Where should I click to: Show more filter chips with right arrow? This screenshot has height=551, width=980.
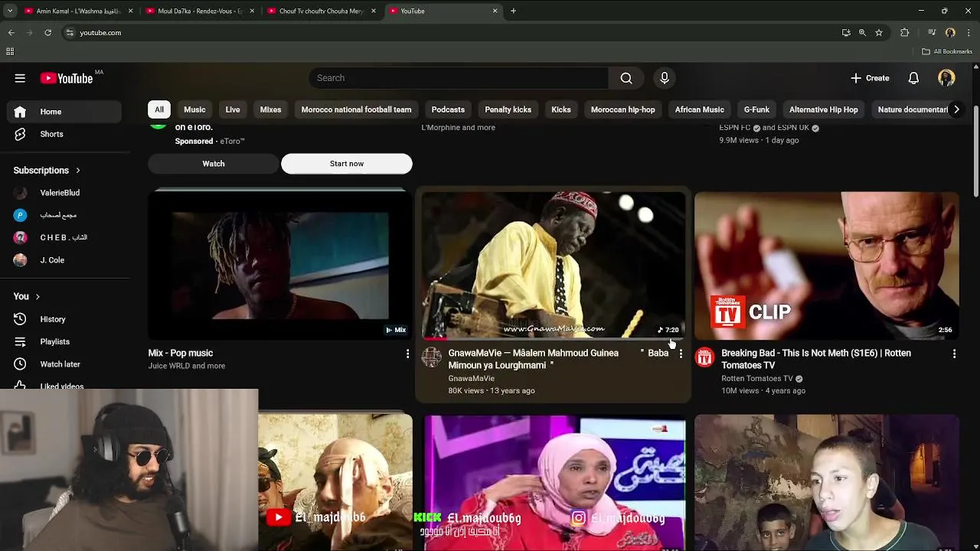[956, 109]
